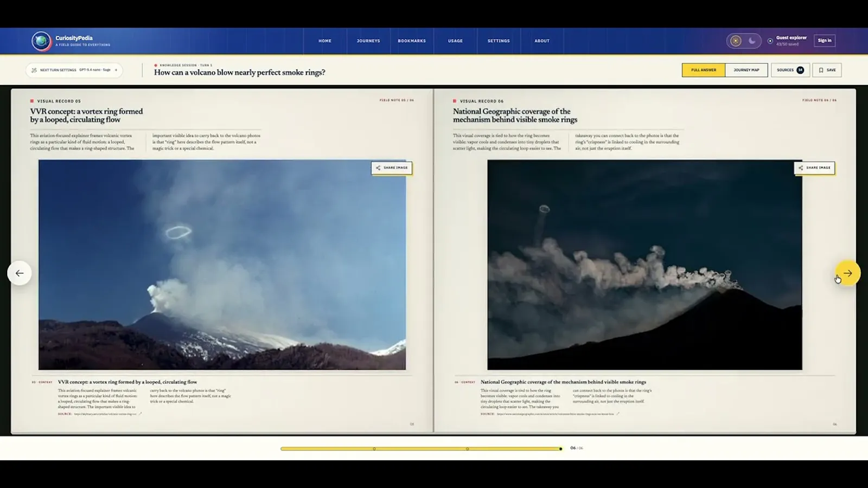Open the dark volcano smoke ring photo
Viewport: 868px width, 488px height.
pyautogui.click(x=644, y=265)
